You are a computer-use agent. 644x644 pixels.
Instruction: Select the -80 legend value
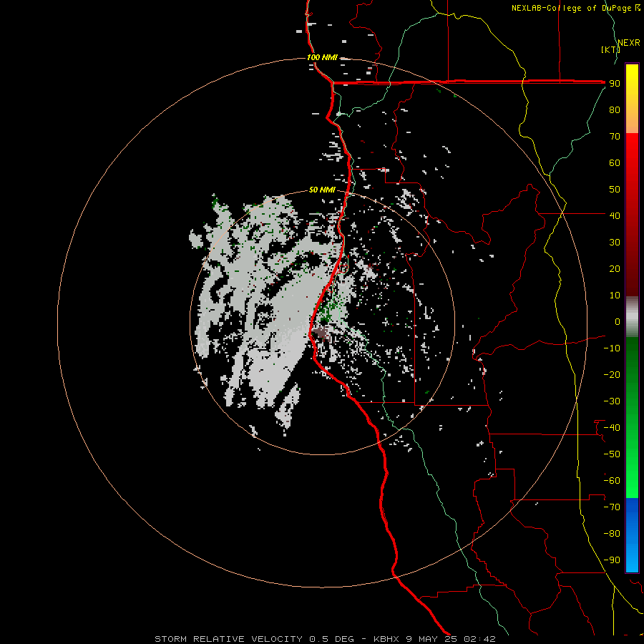coord(612,534)
